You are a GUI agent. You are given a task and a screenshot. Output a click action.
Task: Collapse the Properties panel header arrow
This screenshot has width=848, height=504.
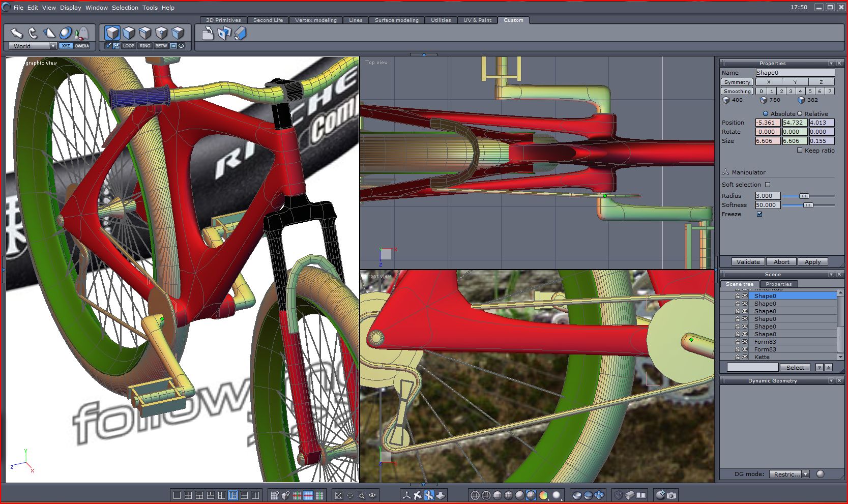click(x=831, y=64)
